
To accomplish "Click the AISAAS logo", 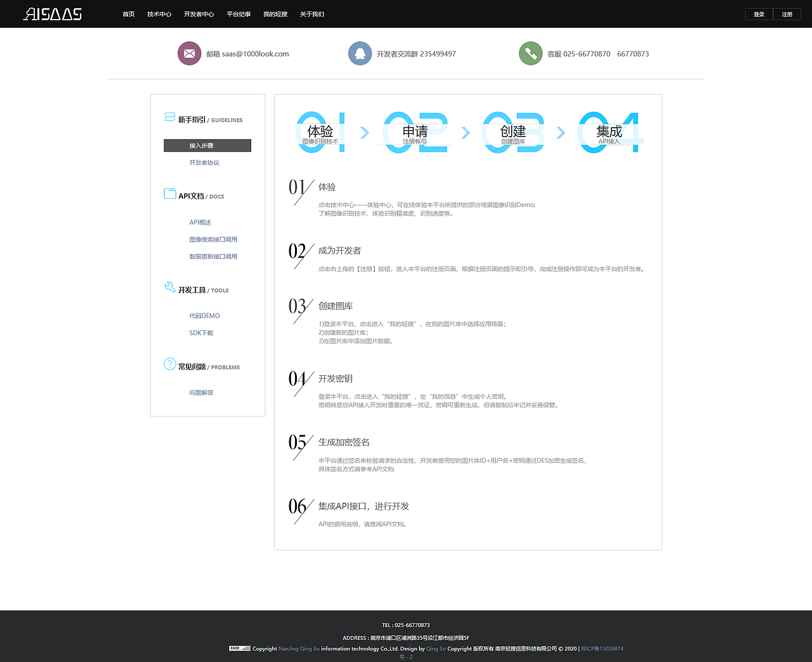I will click(x=53, y=14).
